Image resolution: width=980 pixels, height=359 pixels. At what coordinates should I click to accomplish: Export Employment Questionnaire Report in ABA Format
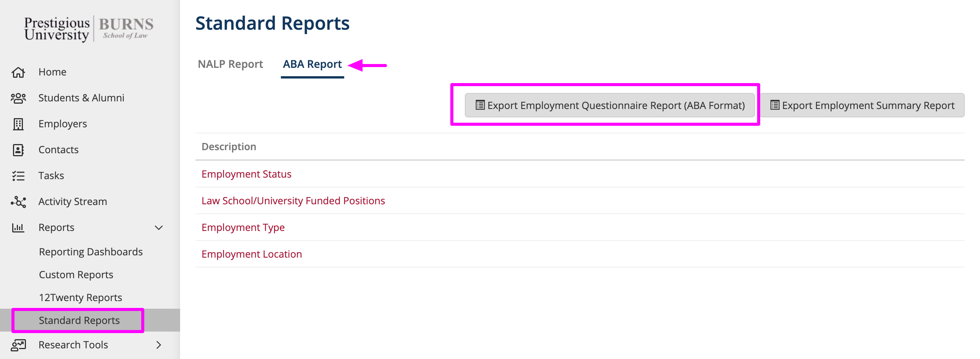[x=609, y=105]
